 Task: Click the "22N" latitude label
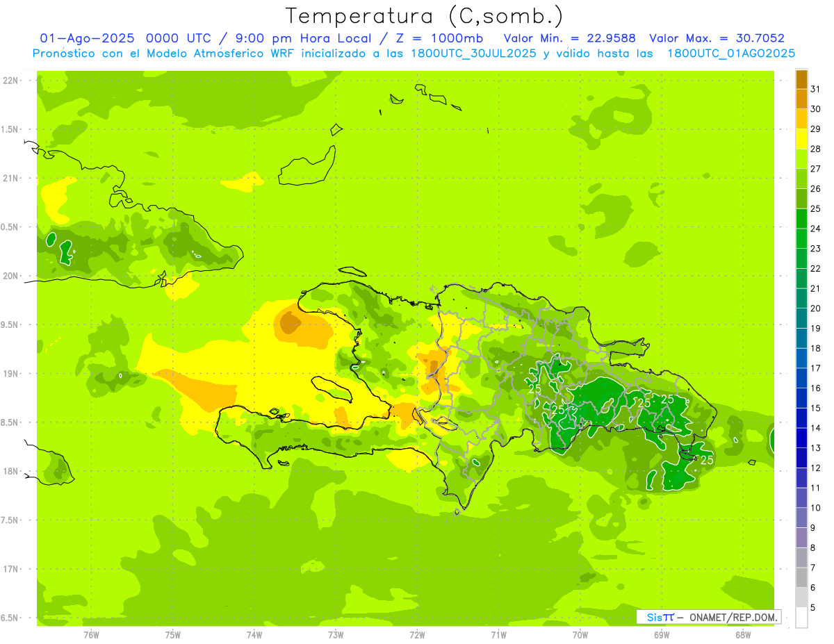(x=10, y=81)
